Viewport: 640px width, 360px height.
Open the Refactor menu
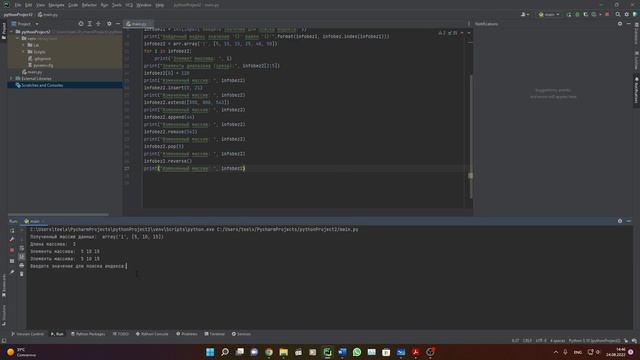pos(89,5)
